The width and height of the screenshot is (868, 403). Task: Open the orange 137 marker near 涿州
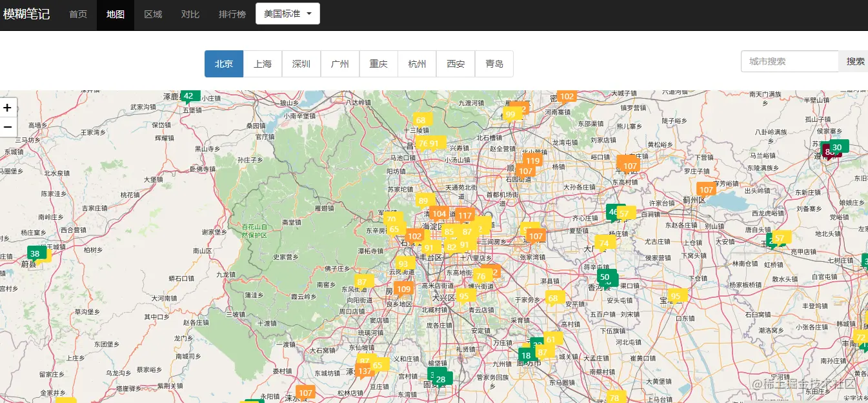click(365, 371)
